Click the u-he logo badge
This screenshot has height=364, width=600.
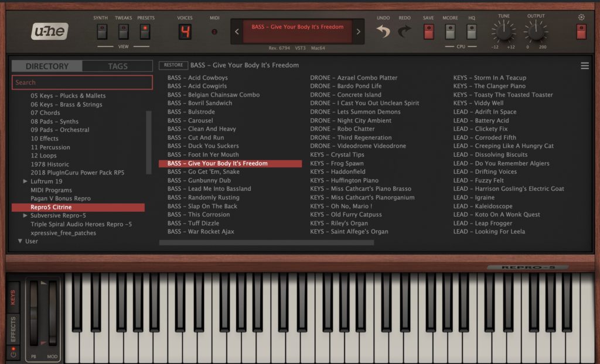coord(49,31)
